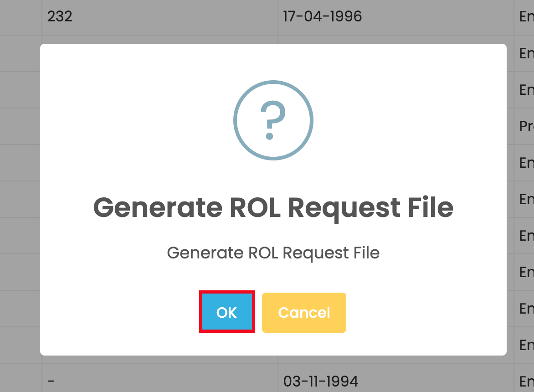Screen dimensions: 534x392
Task: Click the 'En' cell beside the Cancel button row
Action: pos(526,309)
